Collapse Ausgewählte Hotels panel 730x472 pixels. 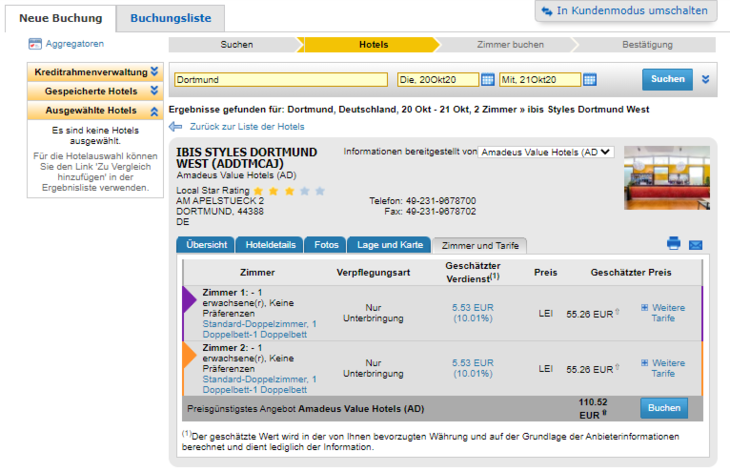click(95, 110)
